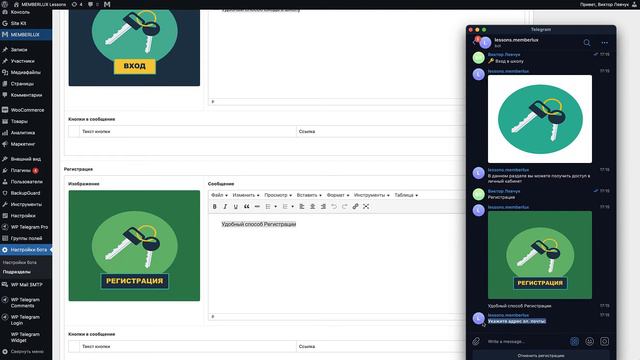Image resolution: width=640 pixels, height=360 pixels.
Task: Open Консоль in WordPress sidebar
Action: 26,12
